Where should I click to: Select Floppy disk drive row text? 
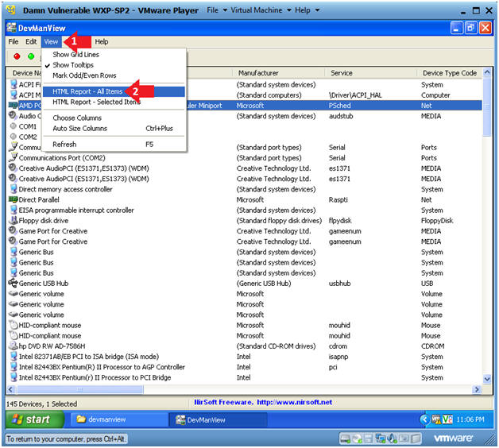[43, 221]
